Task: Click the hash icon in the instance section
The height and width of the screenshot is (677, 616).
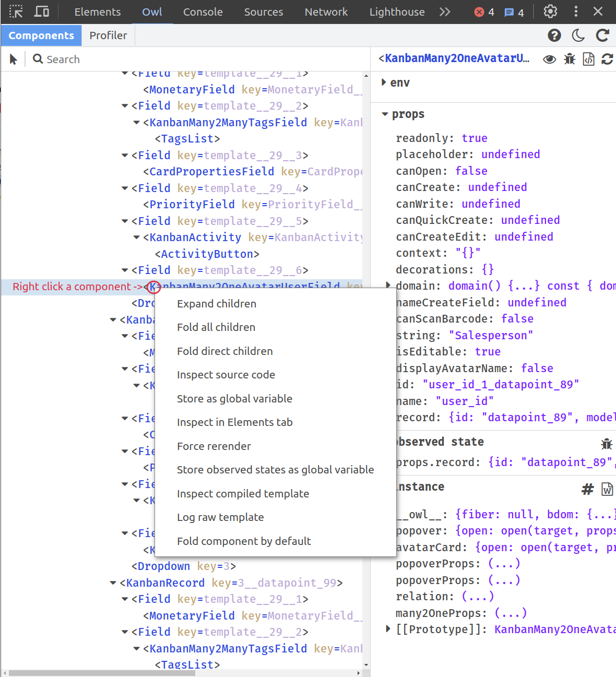Action: coord(588,489)
